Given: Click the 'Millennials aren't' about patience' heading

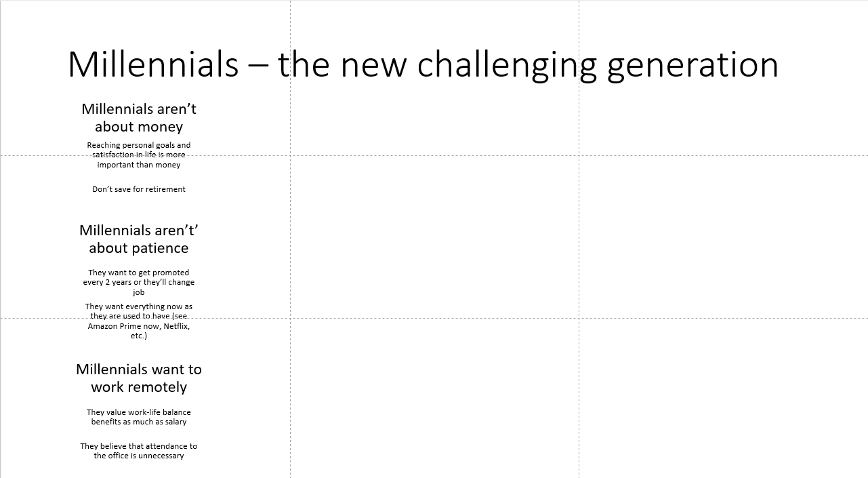Looking at the screenshot, I should click(x=139, y=239).
